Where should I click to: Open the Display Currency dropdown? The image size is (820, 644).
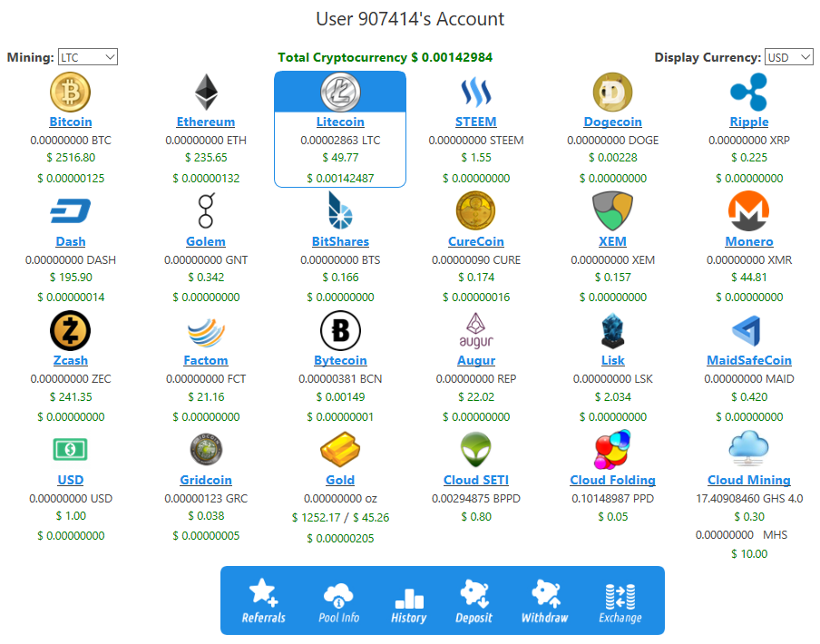(788, 57)
